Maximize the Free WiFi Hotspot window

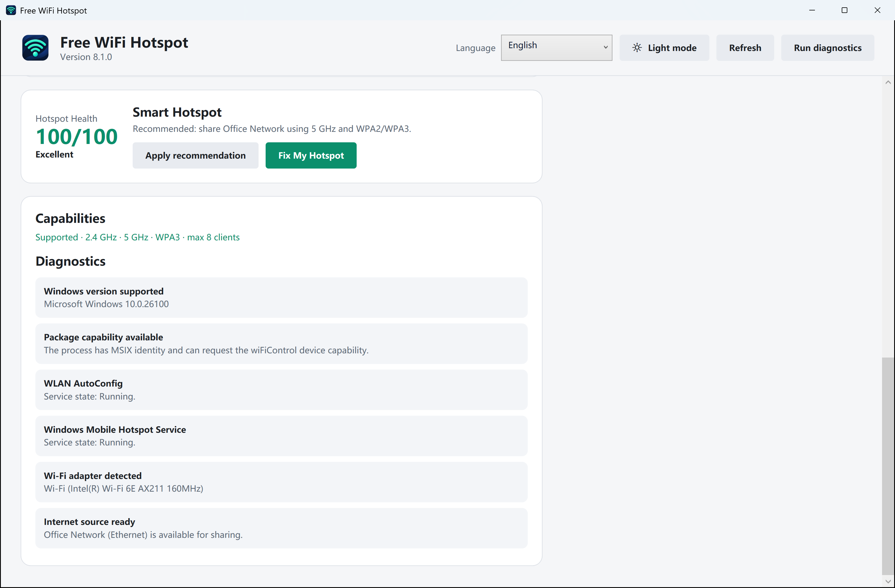845,10
